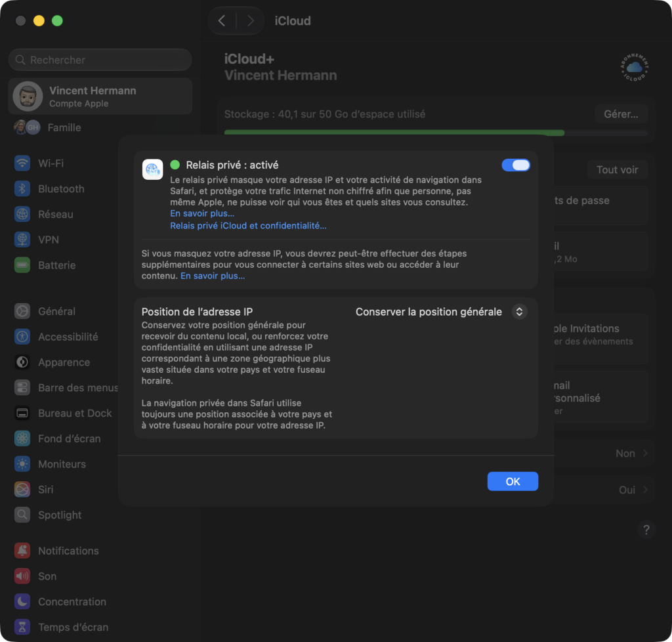Viewport: 672px width, 642px height.
Task: Click the Siri sidebar label
Action: (46, 490)
